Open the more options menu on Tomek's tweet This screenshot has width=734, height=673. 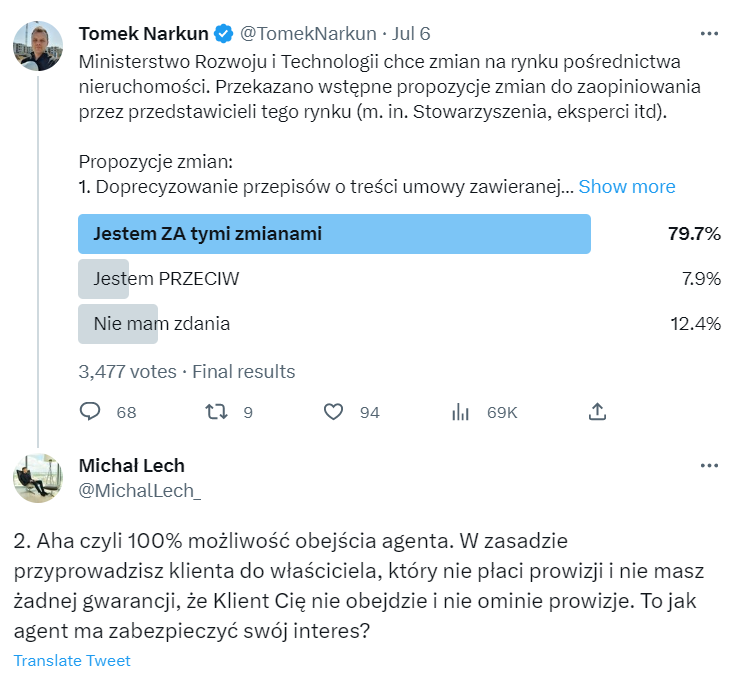[x=709, y=34]
